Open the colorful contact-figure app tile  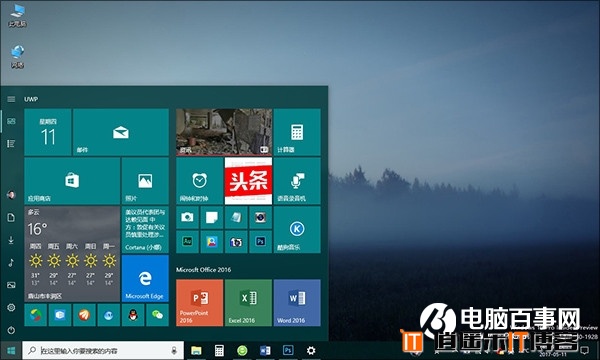point(212,241)
